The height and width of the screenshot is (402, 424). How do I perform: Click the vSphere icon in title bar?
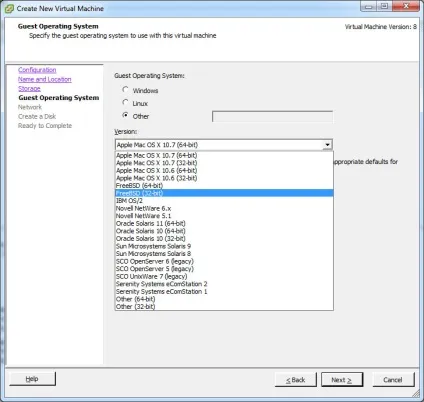[x=9, y=9]
